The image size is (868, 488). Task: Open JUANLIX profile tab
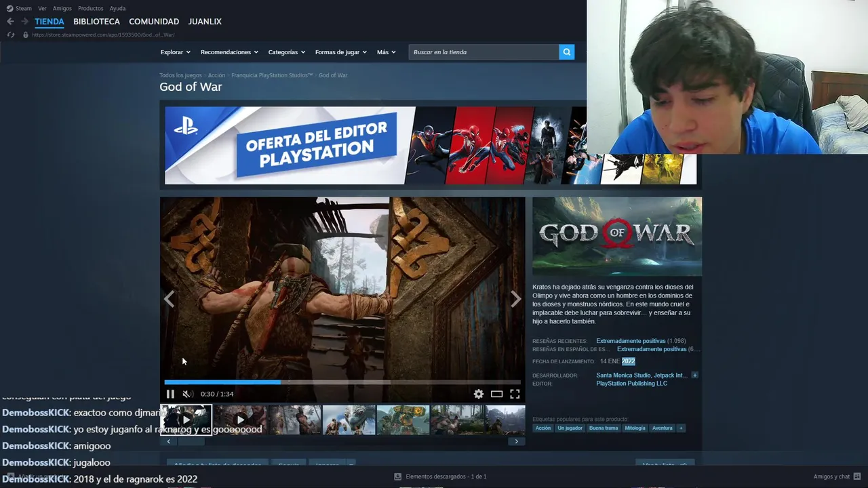[205, 22]
